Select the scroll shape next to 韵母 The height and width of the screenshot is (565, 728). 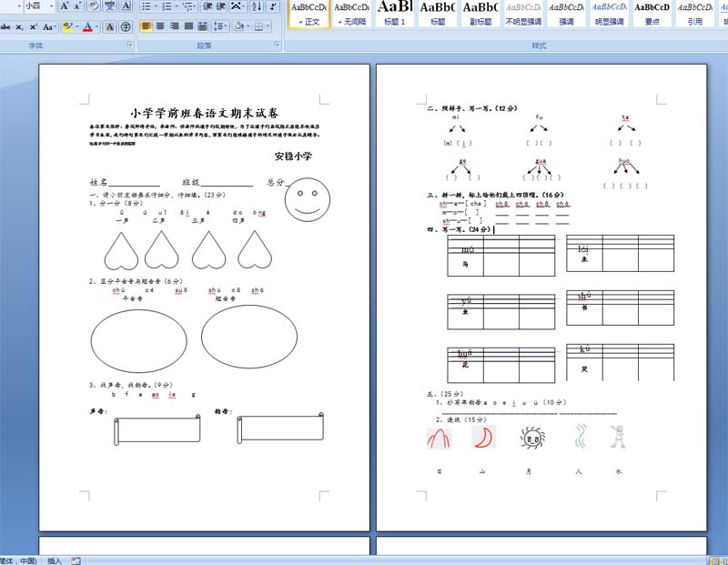[x=280, y=428]
